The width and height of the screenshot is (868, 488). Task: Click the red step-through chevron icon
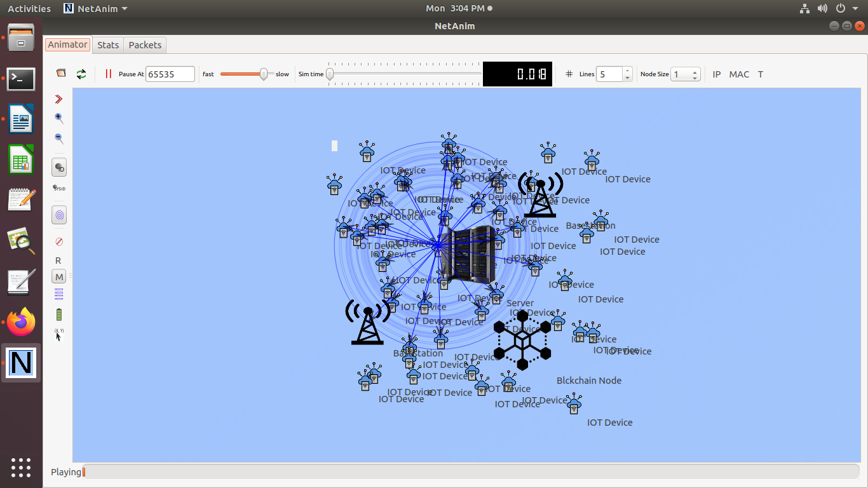59,99
